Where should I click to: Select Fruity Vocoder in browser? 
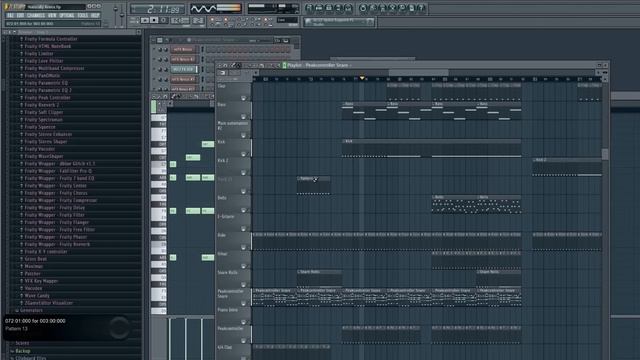(x=40, y=149)
